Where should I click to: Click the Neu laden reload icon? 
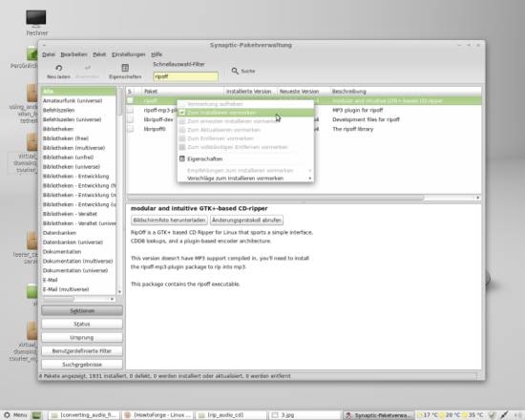tap(58, 68)
